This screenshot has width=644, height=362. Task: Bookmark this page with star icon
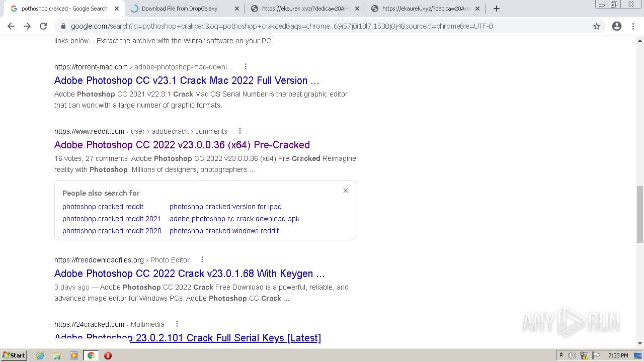click(597, 26)
